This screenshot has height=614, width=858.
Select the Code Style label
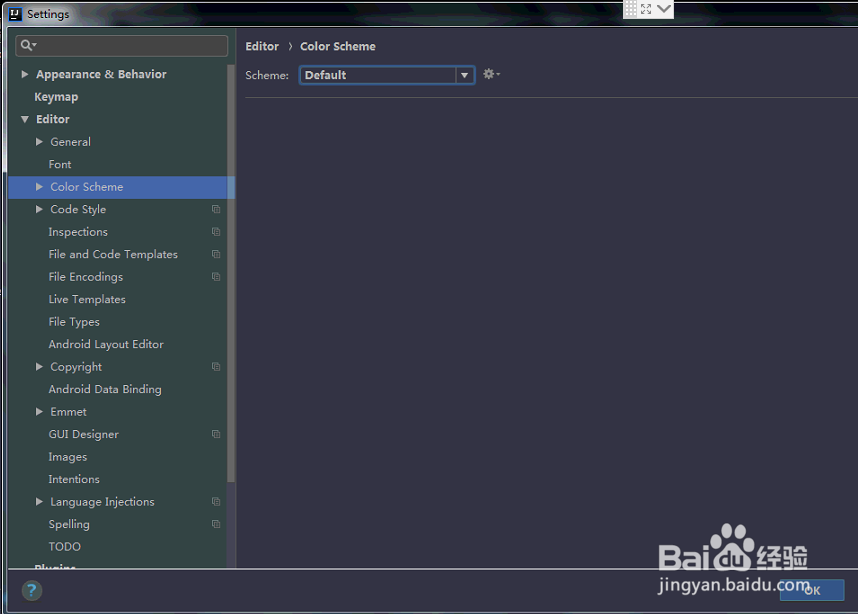78,209
